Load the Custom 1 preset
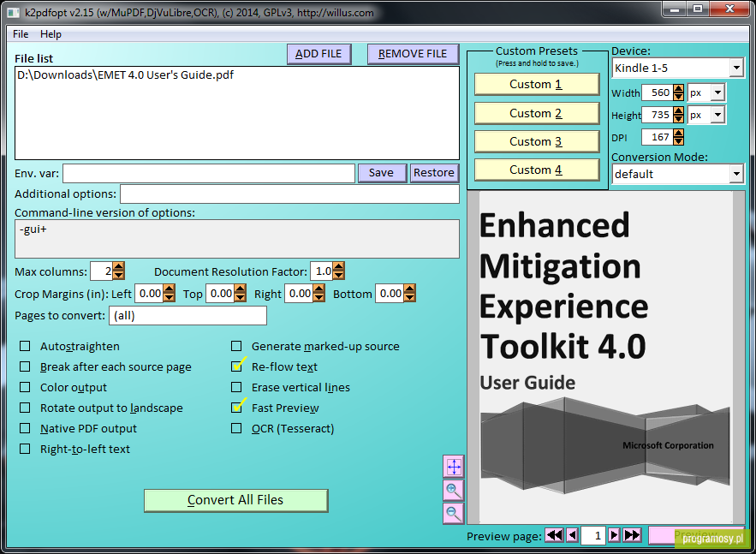Screen dimensions: 756x554 click(x=536, y=85)
